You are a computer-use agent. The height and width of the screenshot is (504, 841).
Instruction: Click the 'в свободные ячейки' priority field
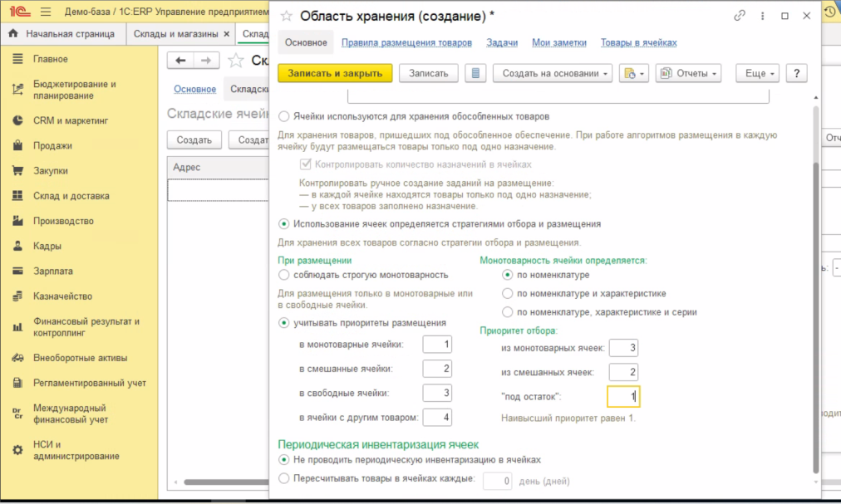[436, 393]
